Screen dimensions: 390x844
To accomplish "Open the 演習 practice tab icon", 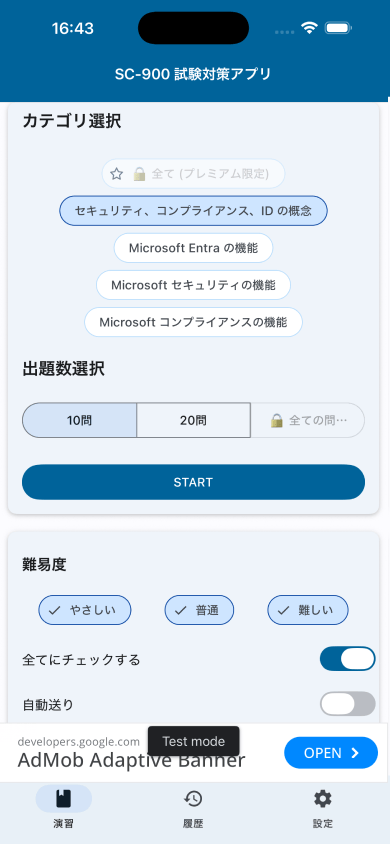I will [x=63, y=799].
